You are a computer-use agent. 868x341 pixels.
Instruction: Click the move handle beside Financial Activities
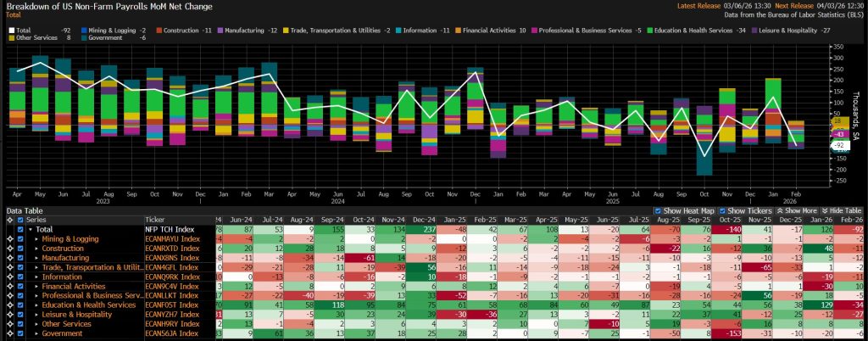click(8, 285)
